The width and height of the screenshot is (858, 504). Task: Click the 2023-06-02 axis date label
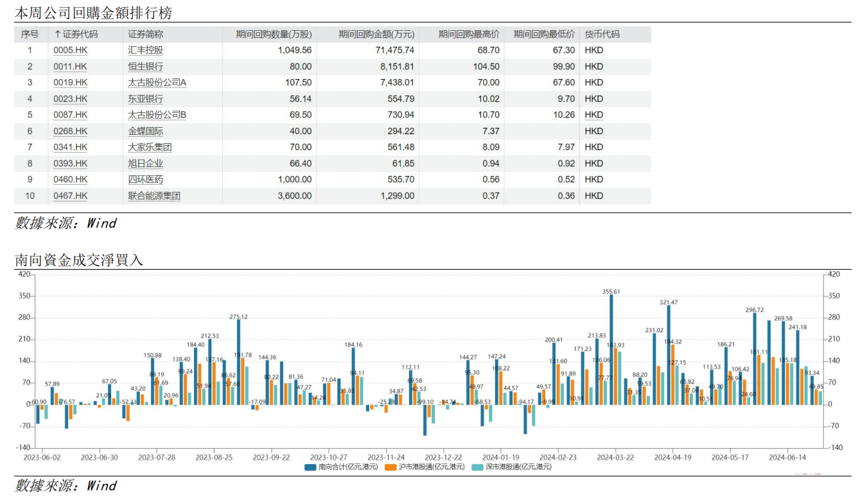tap(42, 457)
